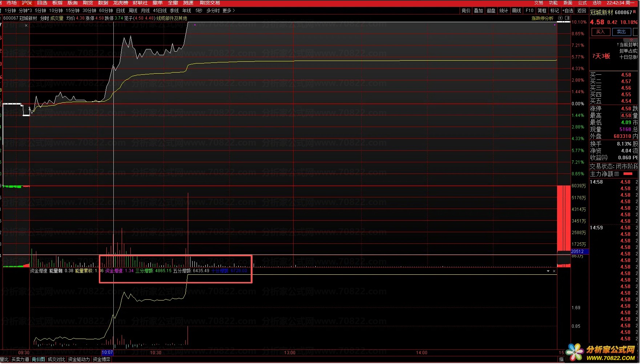Open the 龙虎榜 menu
This screenshot has width=641, height=364.
(120, 3)
